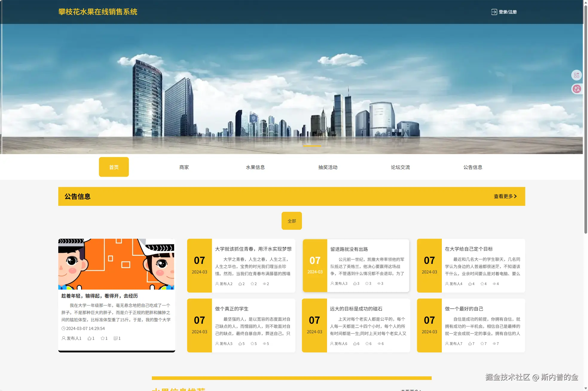588x391 pixels.
Task: Click thumbs-up icon on 发布人6 post
Action: pos(355,344)
